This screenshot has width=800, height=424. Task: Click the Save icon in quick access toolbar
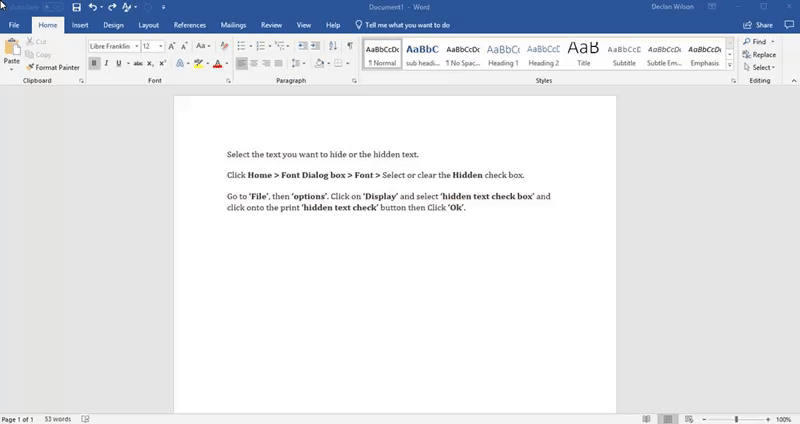pos(76,7)
